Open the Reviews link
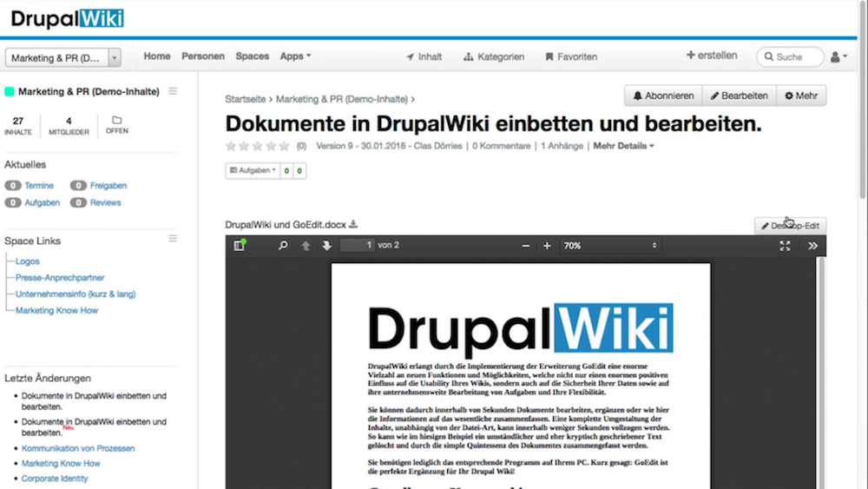The width and height of the screenshot is (868, 489). [x=105, y=202]
